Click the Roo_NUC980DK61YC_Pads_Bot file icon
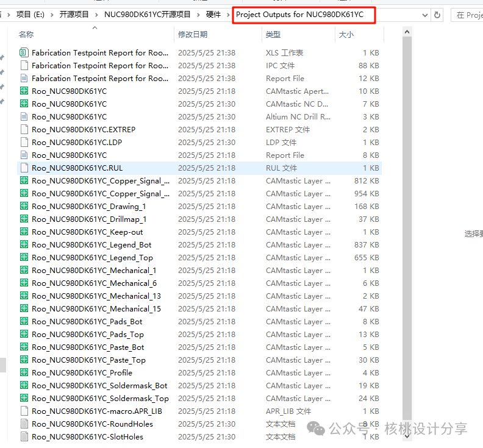Viewport: 483px width, 448px height. (24, 321)
